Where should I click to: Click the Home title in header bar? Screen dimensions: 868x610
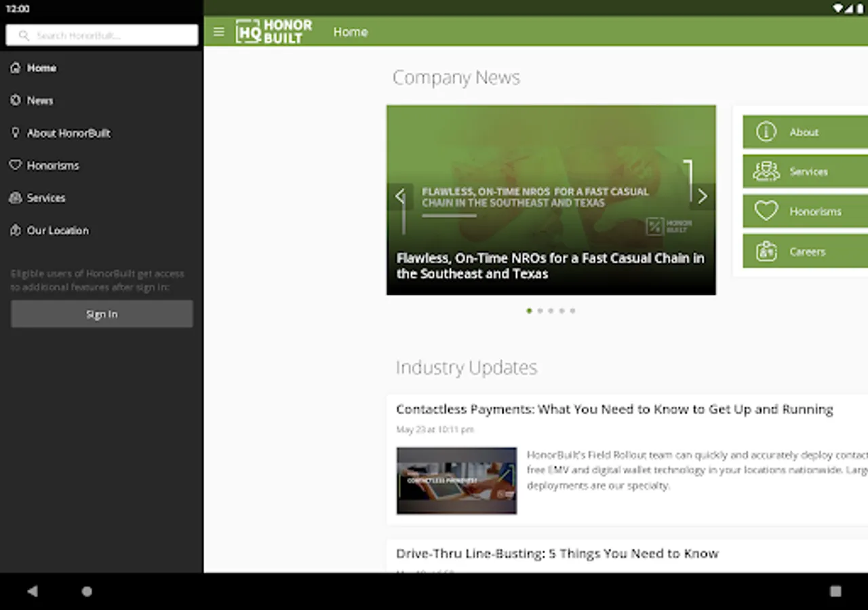click(x=351, y=32)
